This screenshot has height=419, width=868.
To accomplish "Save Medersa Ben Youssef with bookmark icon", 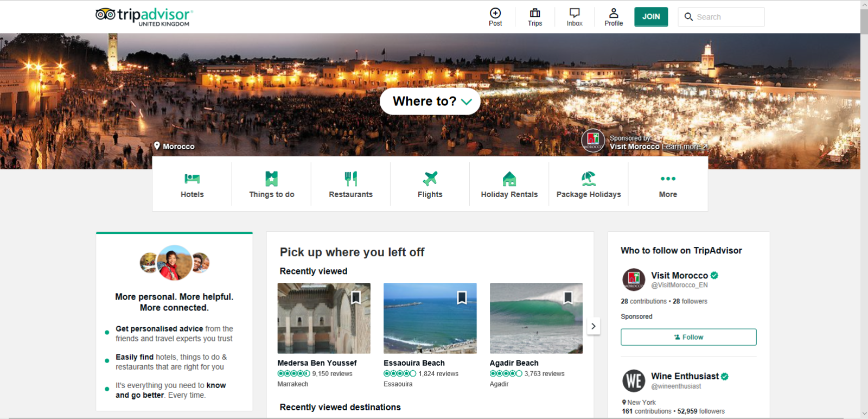I will pos(356,297).
